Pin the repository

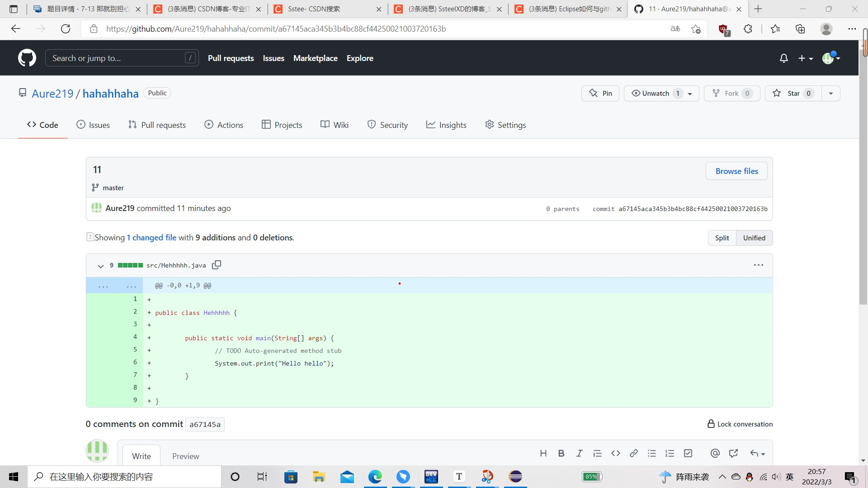[x=600, y=93]
